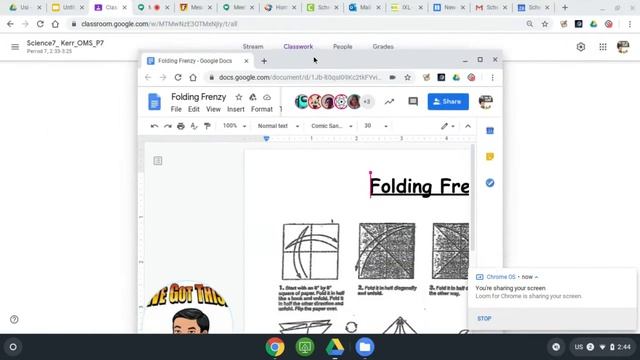The image size is (640, 360).
Task: Click the Print icon in Docs toolbar
Action: [x=181, y=126]
